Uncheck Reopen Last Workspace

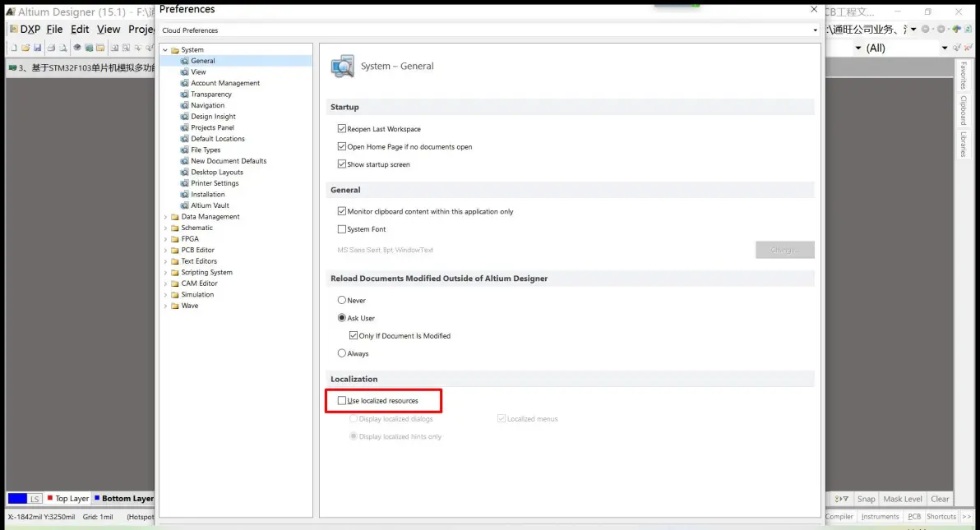tap(342, 129)
